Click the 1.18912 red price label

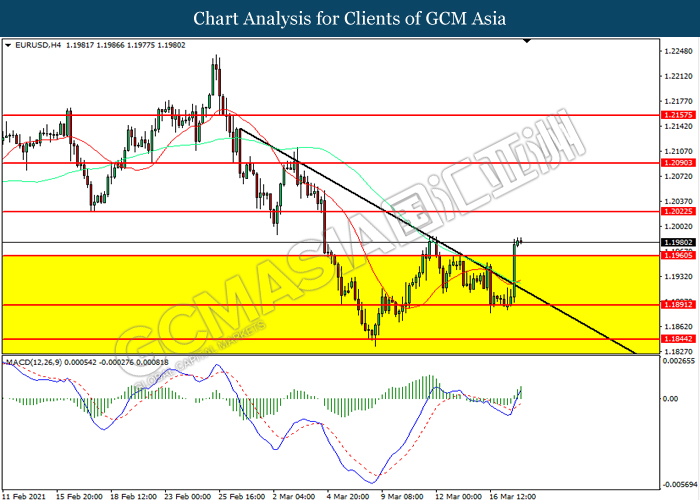tap(678, 304)
